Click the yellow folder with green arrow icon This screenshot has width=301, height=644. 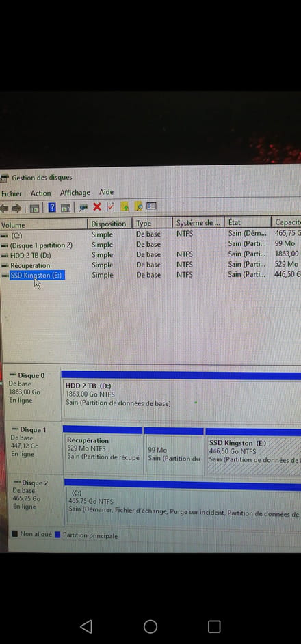pyautogui.click(x=125, y=206)
